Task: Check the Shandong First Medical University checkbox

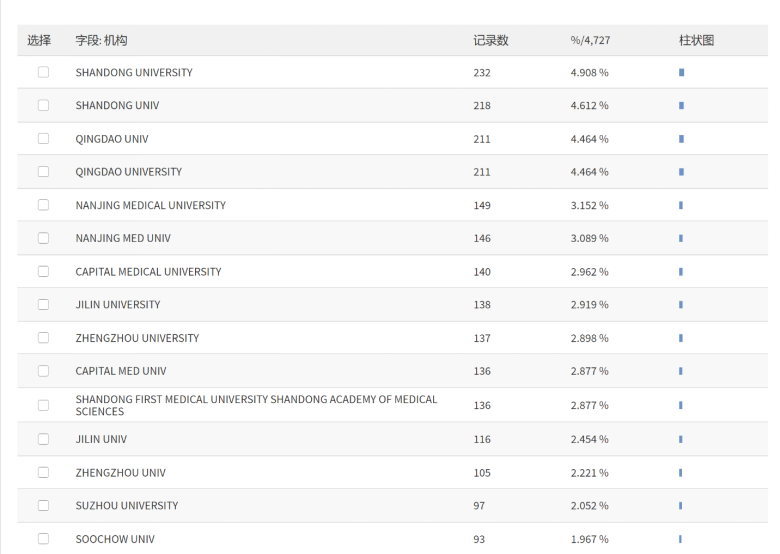Action: (43, 405)
